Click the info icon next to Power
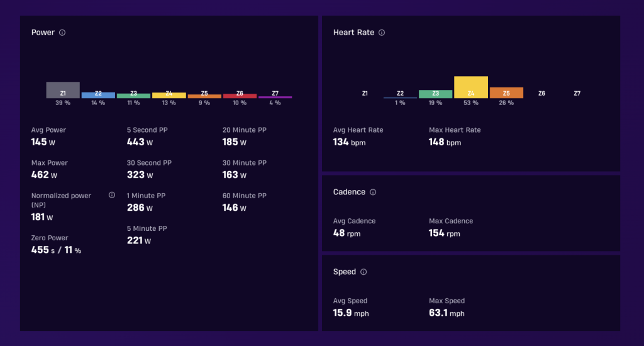 point(62,33)
